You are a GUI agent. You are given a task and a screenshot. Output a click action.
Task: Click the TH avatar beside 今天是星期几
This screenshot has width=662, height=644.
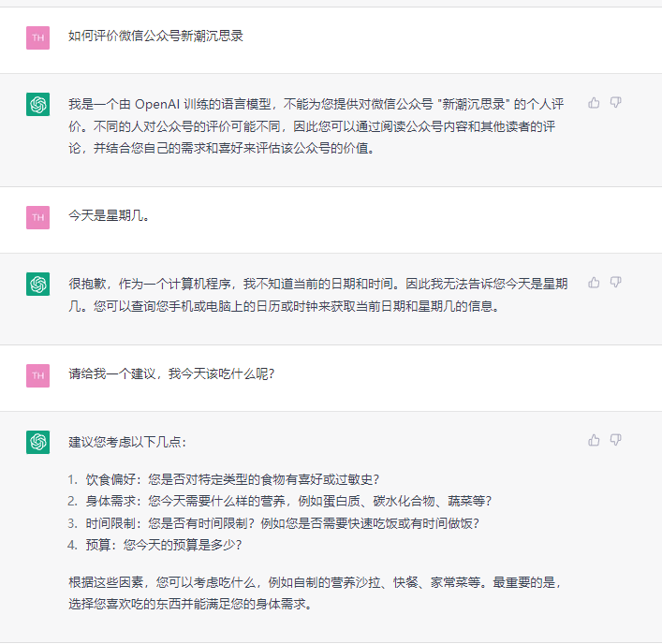(x=38, y=217)
